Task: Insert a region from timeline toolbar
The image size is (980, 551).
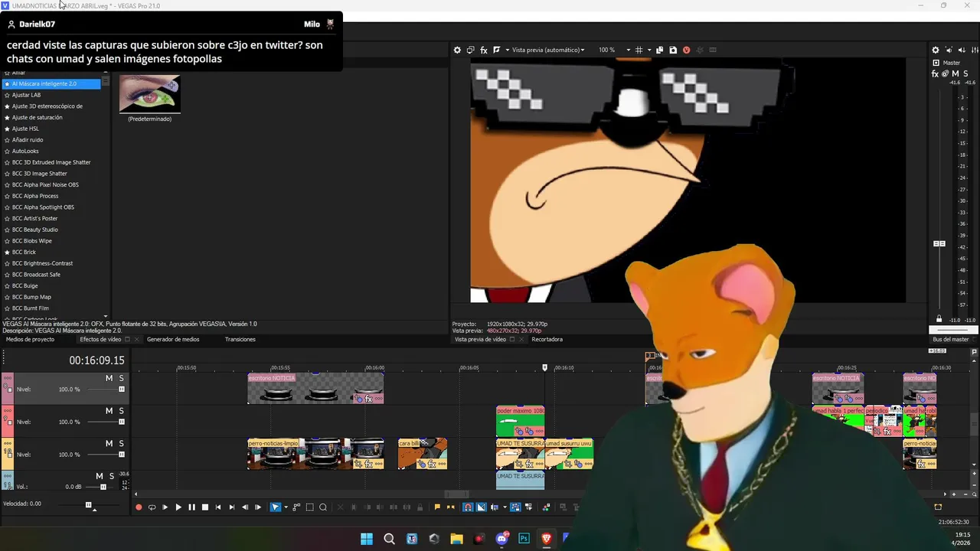Action: pos(450,507)
